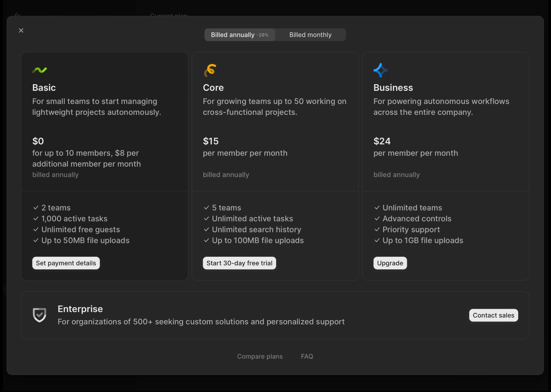Image resolution: width=551 pixels, height=392 pixels.
Task: Click the Enterprise heading
Action: [x=80, y=309]
